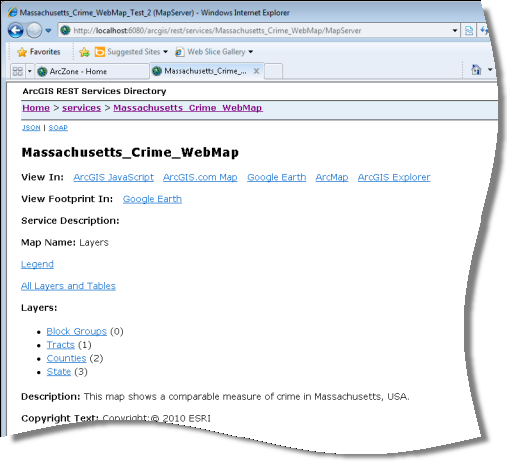Open a new blank tab
This screenshot has width=507, height=462.
point(274,71)
